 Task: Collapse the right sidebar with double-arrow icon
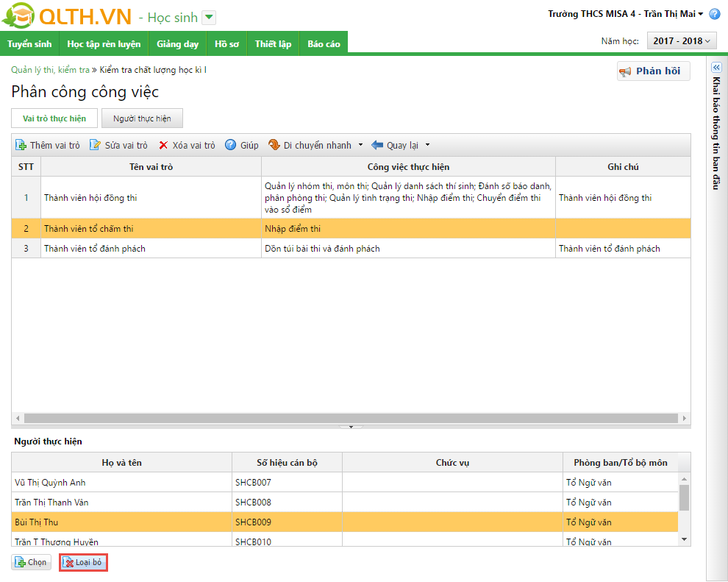[716, 67]
